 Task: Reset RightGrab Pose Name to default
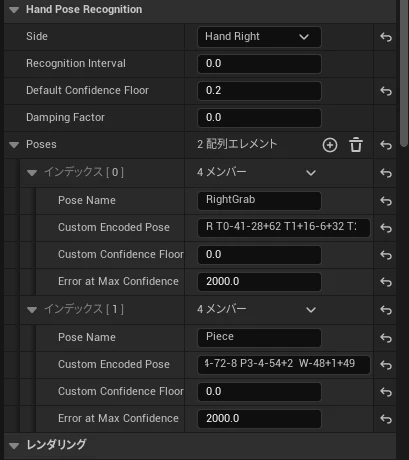click(386, 201)
